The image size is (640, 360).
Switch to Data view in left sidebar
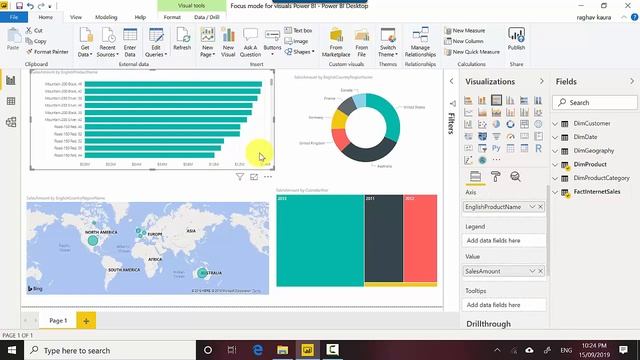tap(11, 101)
